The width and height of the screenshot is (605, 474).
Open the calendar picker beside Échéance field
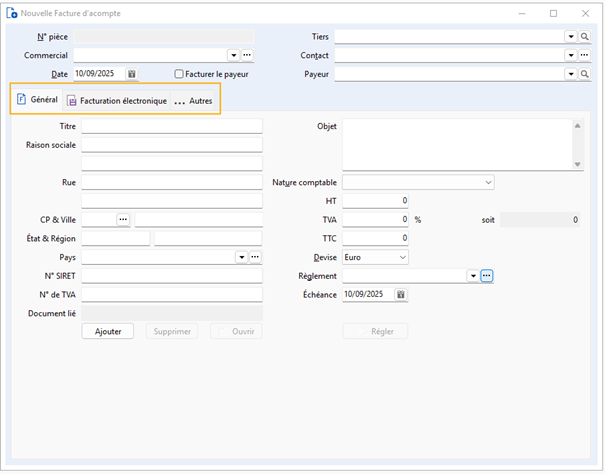(400, 294)
